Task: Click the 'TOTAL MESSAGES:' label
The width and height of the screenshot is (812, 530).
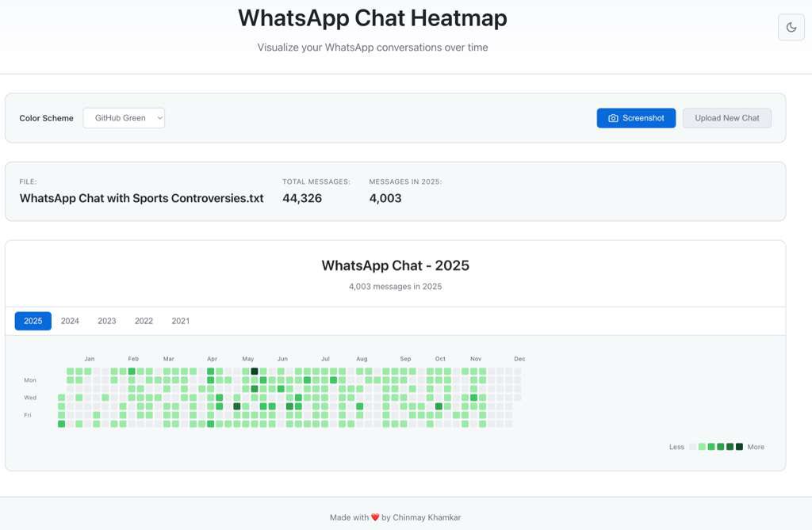Action: pos(316,181)
